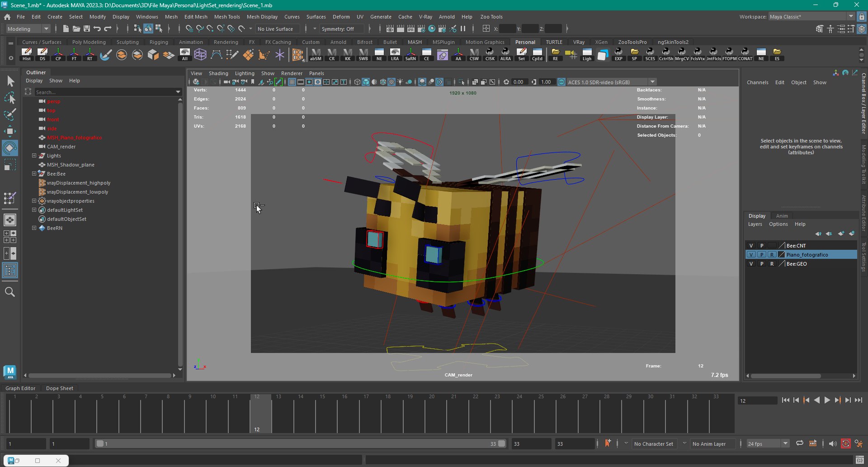Viewport: 868px width, 467px height.
Task: Activate the Move tool
Action: 10,131
